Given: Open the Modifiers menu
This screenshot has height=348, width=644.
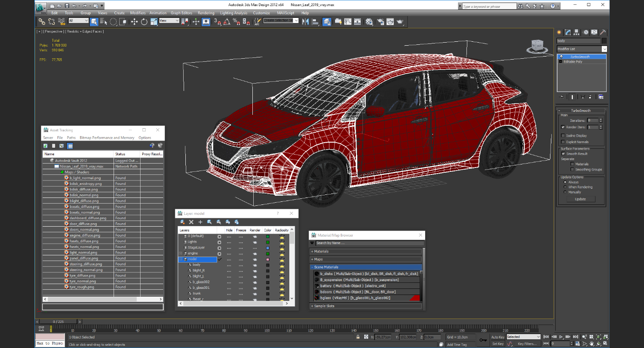Looking at the screenshot, I should [138, 13].
